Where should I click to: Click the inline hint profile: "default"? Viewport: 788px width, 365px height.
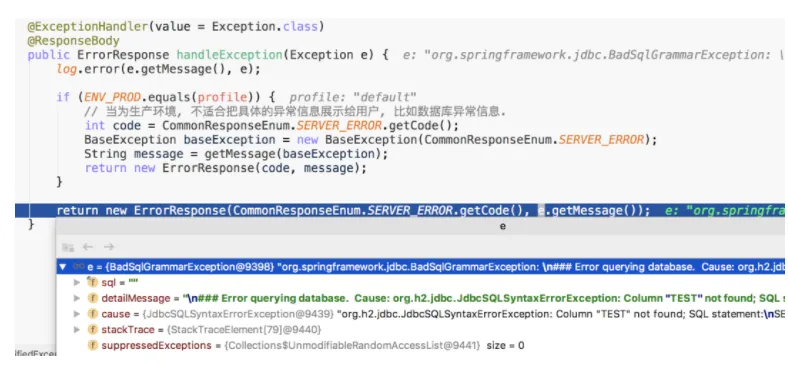[353, 97]
